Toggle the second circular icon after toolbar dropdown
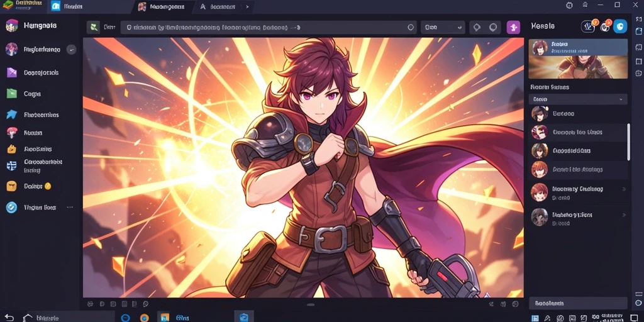Image resolution: width=644 pixels, height=322 pixels. [493, 28]
